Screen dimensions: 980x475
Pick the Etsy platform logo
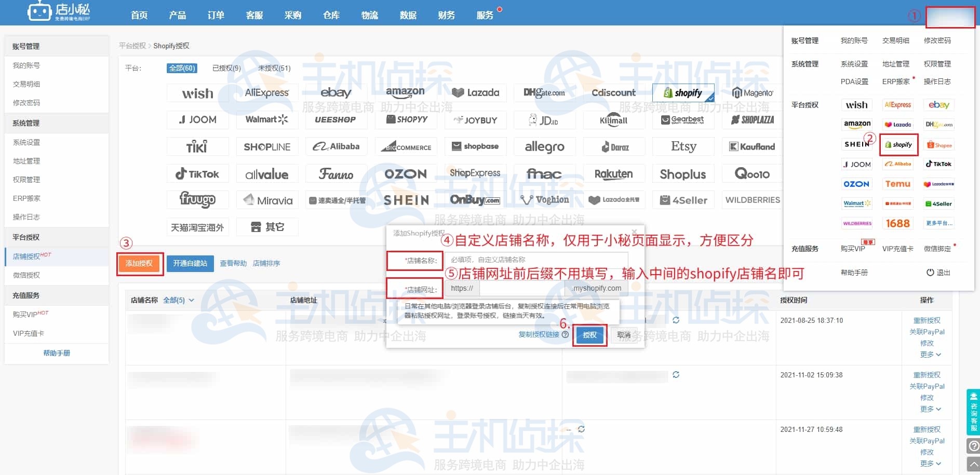683,147
